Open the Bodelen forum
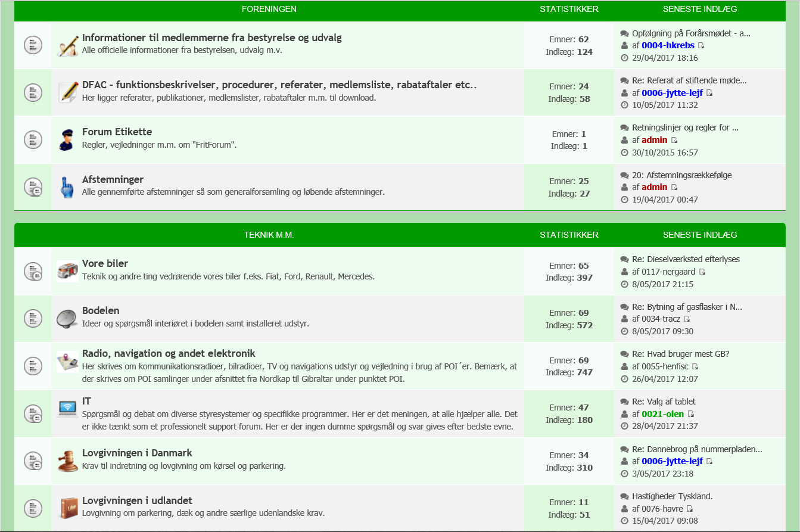Viewport: 800px width, 532px height. (x=101, y=310)
